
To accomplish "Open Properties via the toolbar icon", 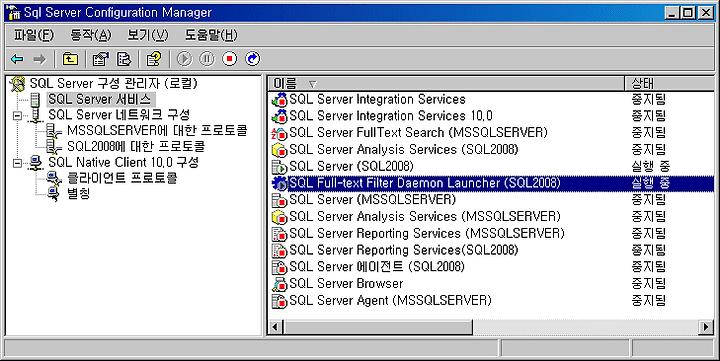I will (101, 59).
